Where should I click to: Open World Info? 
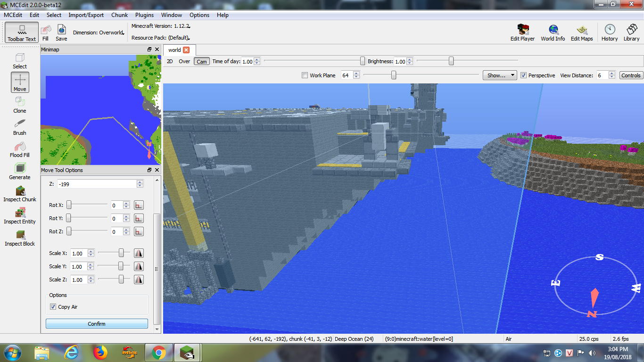553,33
